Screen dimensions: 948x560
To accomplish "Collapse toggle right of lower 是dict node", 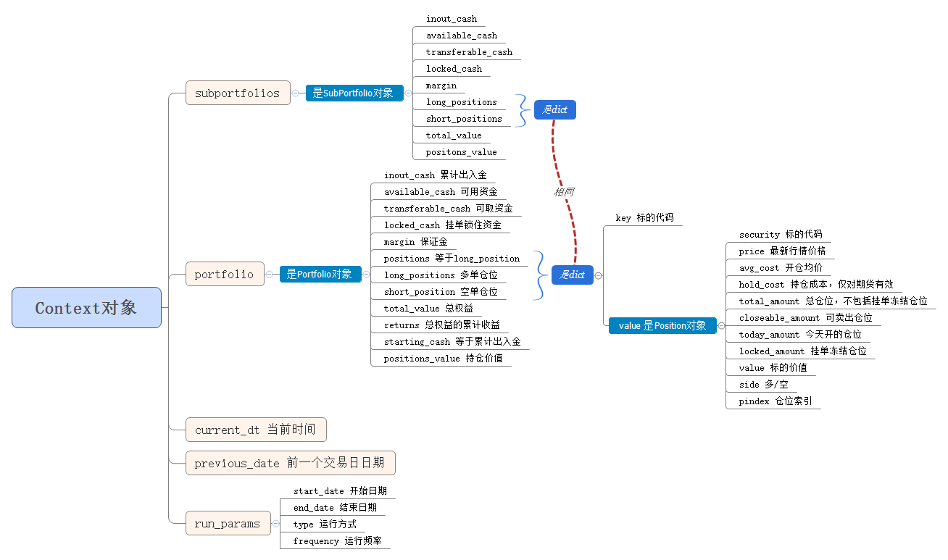I will pyautogui.click(x=598, y=275).
